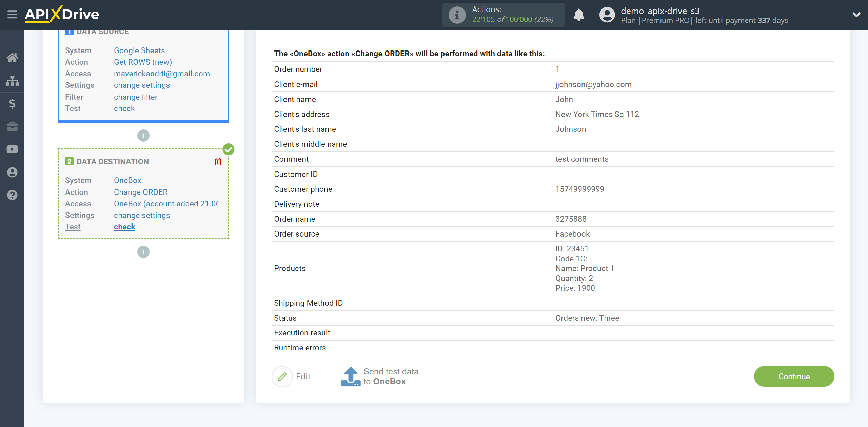The image size is (868, 427).
Task: Select test comments value
Action: click(x=582, y=159)
